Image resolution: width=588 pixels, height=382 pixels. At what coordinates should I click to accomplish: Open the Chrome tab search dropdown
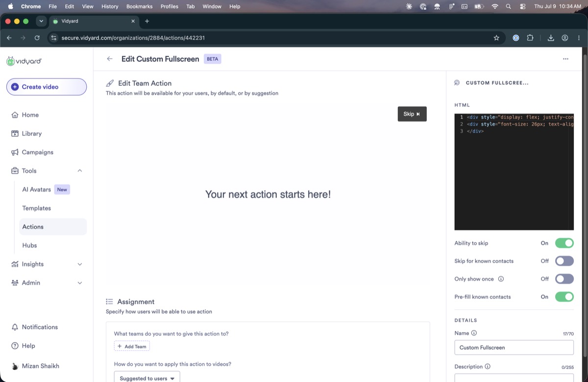coord(41,21)
